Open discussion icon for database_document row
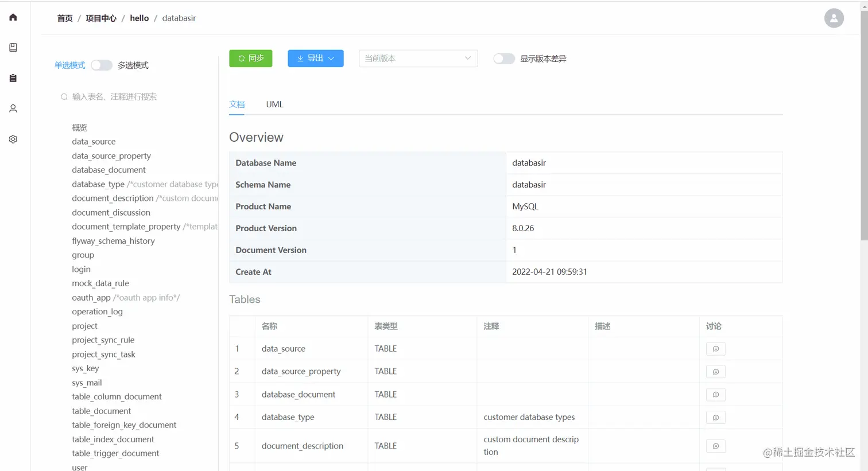This screenshot has height=471, width=868. (715, 395)
